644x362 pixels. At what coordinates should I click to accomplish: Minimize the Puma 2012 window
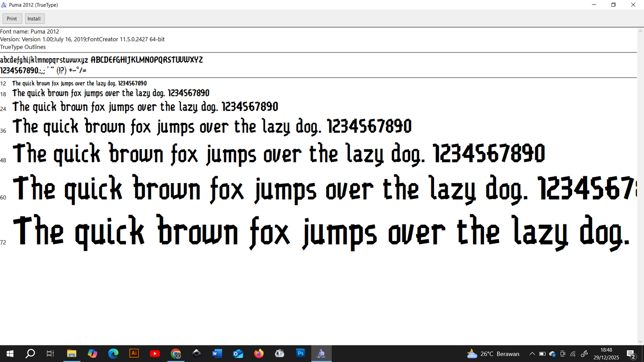click(x=594, y=5)
